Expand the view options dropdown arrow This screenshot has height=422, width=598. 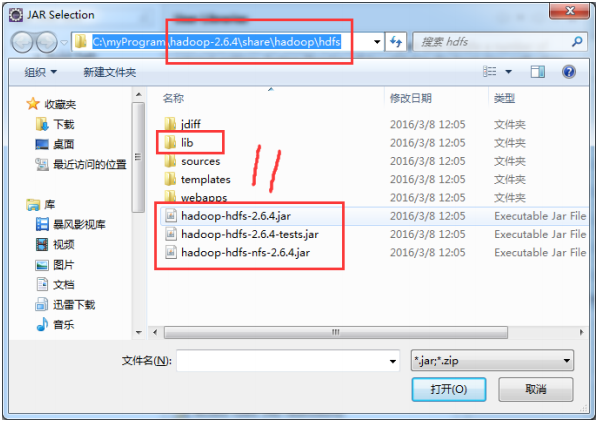pos(508,72)
